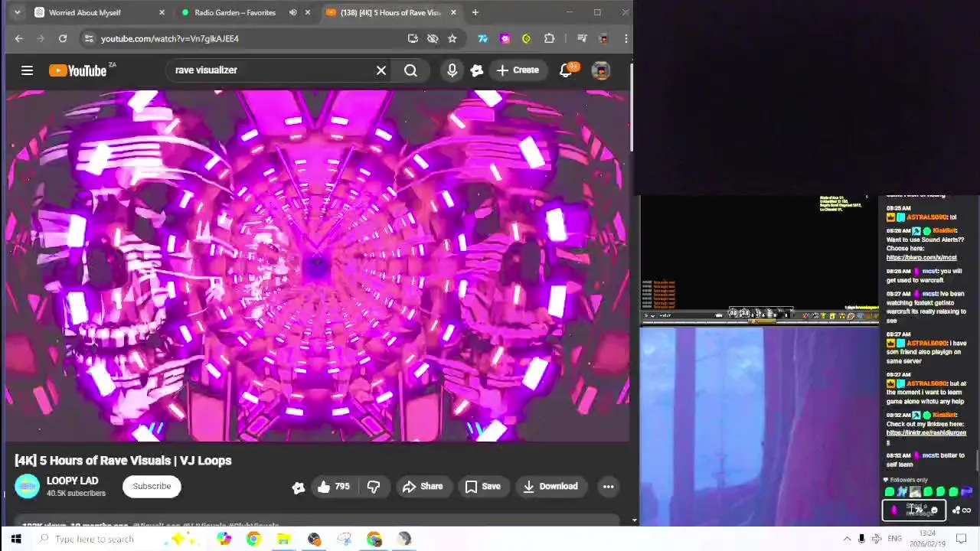Click the ENG language indicator

click(x=894, y=539)
